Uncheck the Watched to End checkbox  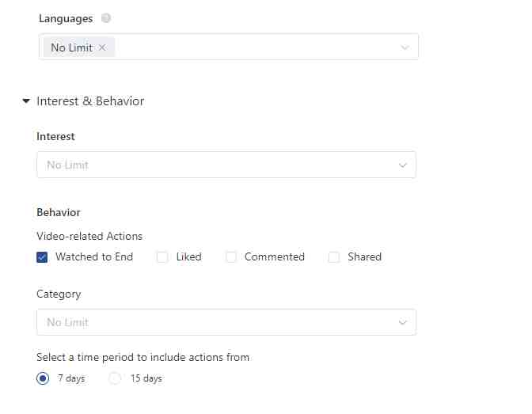point(42,257)
